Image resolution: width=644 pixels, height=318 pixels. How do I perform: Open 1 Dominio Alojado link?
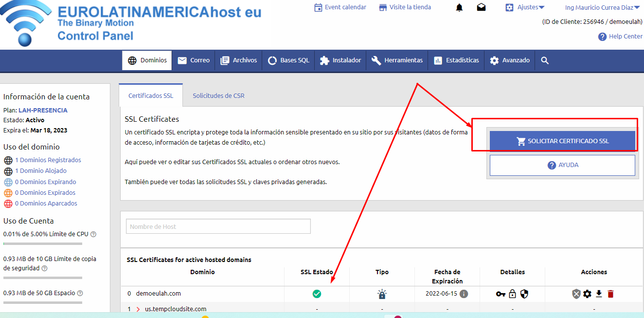[x=41, y=170]
